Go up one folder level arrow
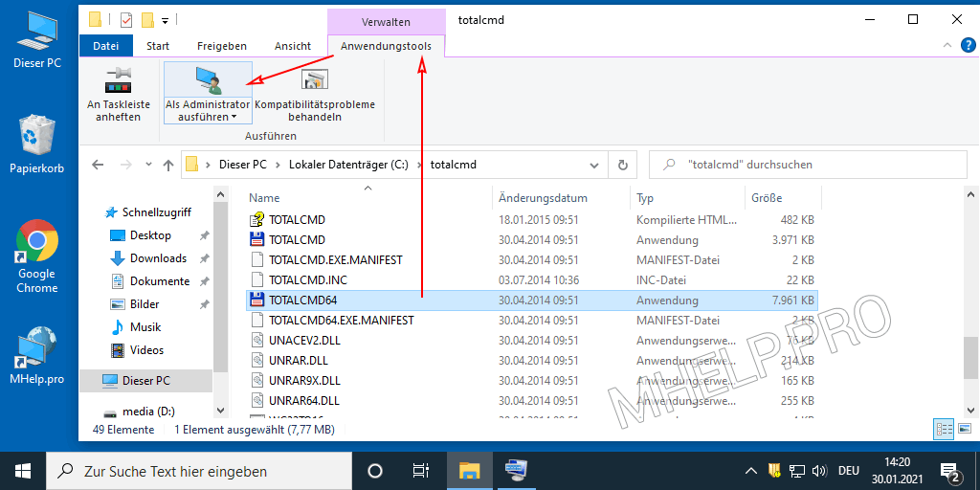The width and height of the screenshot is (980, 490). tap(168, 165)
